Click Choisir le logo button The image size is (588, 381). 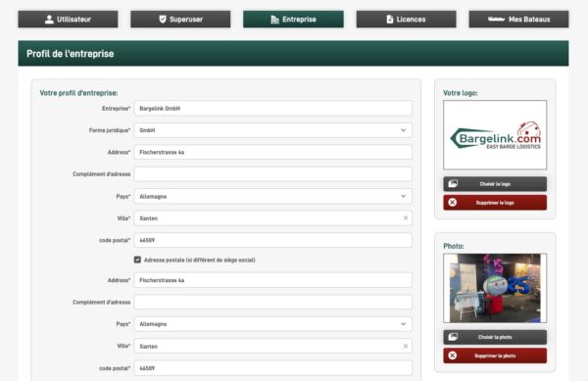point(495,184)
